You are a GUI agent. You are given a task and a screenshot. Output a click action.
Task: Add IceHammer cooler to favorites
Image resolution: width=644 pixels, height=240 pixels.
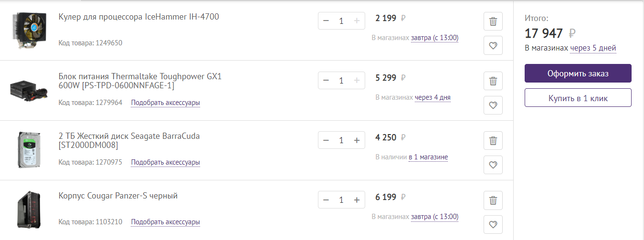(493, 46)
